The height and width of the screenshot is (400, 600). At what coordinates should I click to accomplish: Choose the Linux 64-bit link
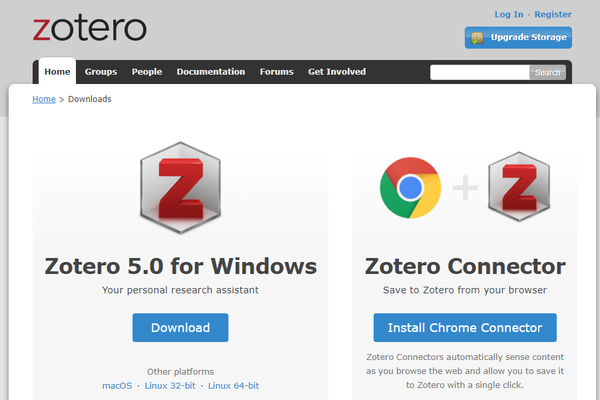pyautogui.click(x=233, y=385)
